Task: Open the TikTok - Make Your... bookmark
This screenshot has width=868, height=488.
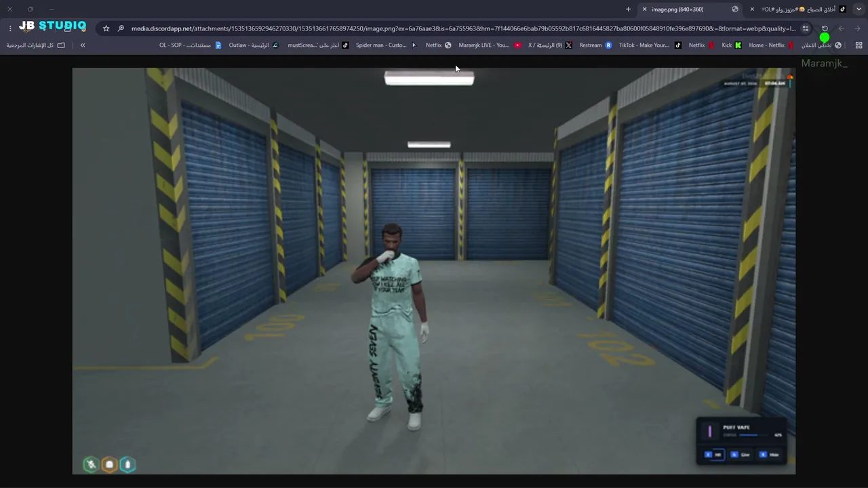Action: [650, 45]
